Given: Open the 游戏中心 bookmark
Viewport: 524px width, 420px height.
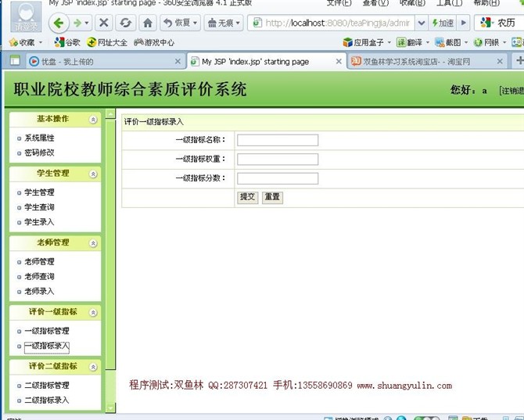Looking at the screenshot, I should click(154, 42).
